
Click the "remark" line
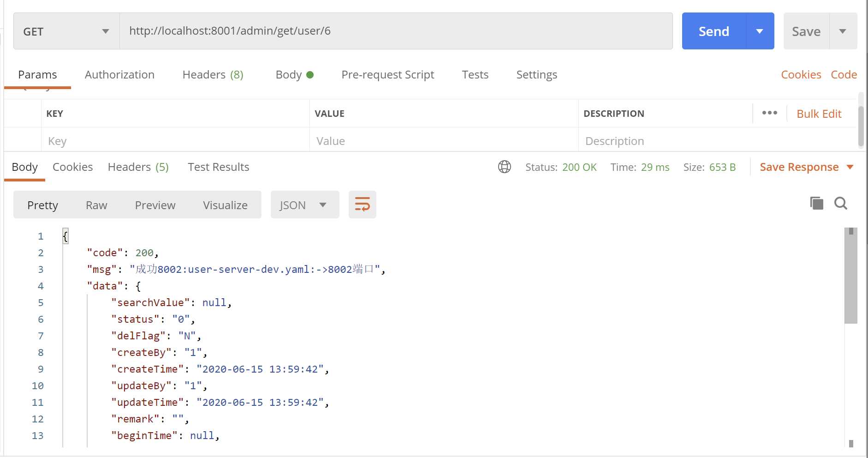150,419
